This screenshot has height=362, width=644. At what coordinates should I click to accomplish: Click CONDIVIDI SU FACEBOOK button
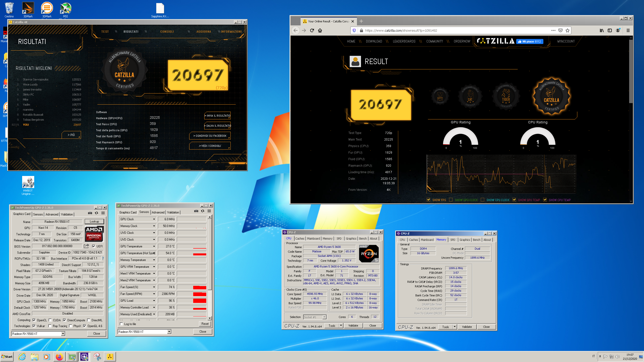pos(210,136)
